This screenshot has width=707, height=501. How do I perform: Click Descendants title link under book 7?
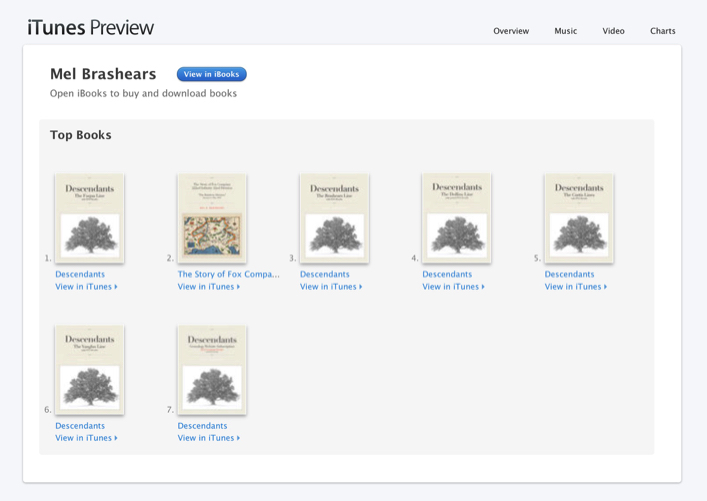tap(202, 426)
